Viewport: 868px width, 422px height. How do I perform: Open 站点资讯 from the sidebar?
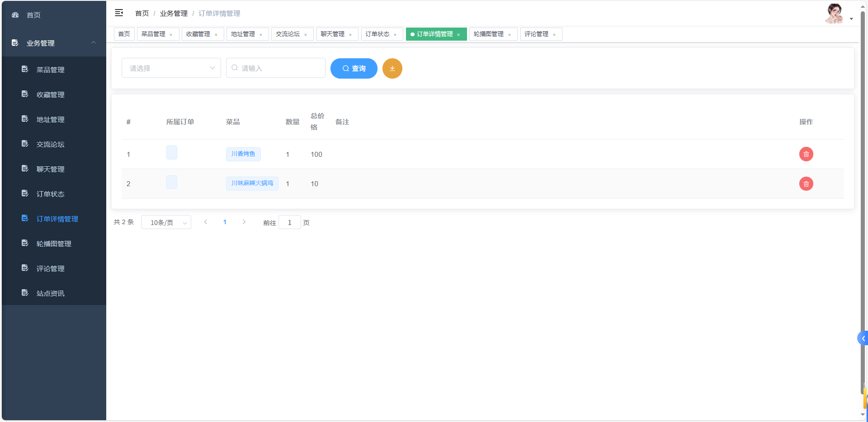tap(50, 293)
